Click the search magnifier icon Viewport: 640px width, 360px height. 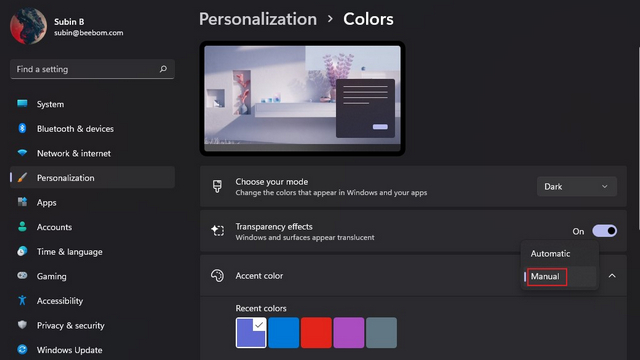click(163, 69)
